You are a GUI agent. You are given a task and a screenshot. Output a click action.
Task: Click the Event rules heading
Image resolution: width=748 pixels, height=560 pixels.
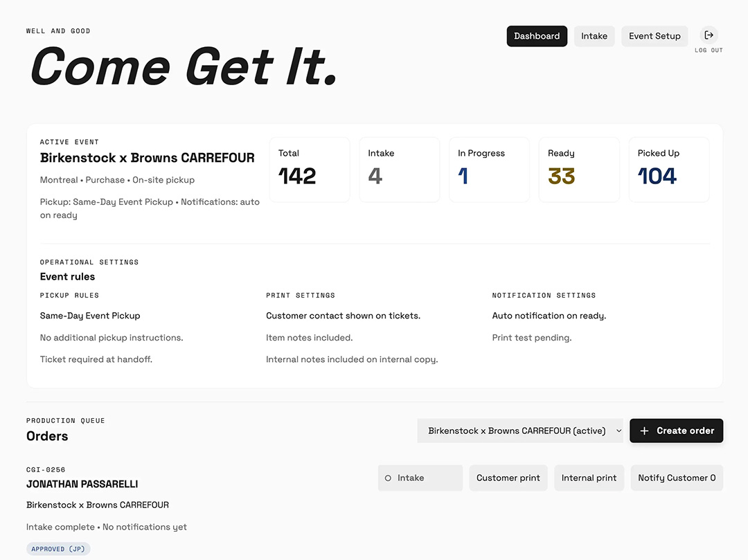(67, 277)
